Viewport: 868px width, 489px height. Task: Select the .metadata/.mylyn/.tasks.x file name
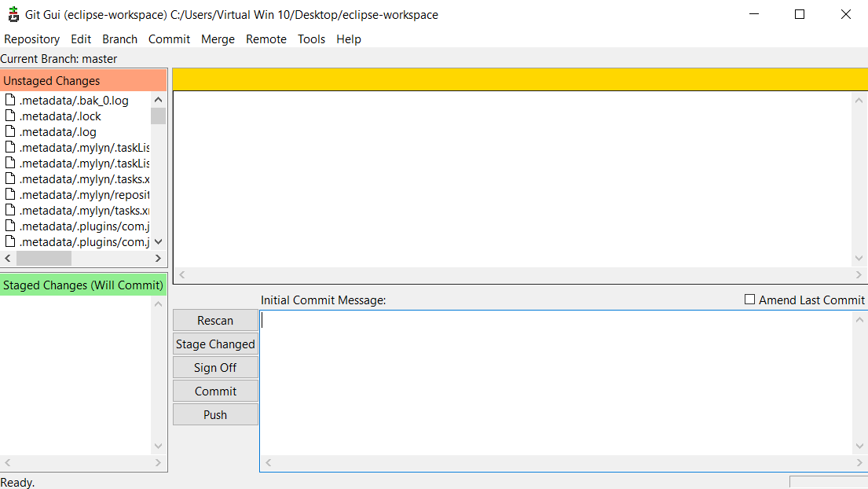(x=84, y=179)
